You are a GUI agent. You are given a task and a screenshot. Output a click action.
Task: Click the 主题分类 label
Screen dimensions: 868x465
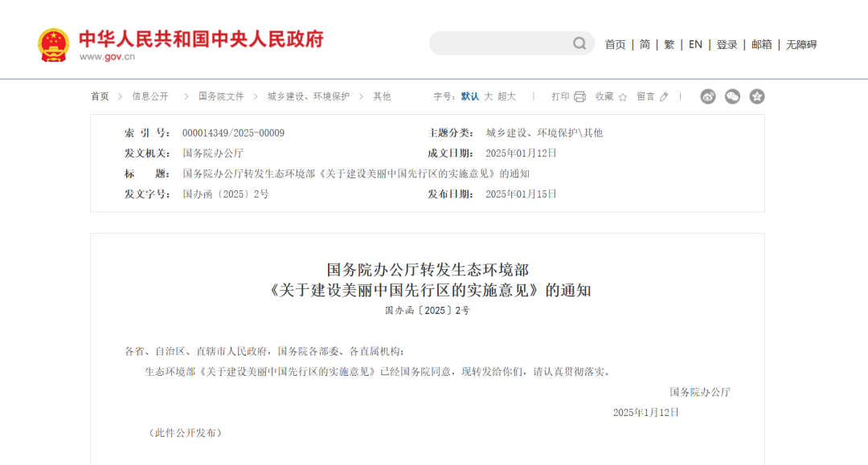[x=451, y=133]
